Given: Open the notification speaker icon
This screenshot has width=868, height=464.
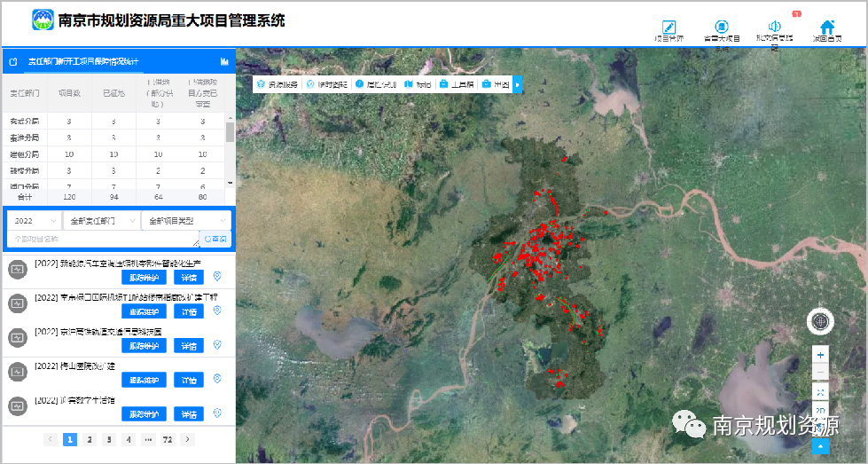Looking at the screenshot, I should coord(774,27).
